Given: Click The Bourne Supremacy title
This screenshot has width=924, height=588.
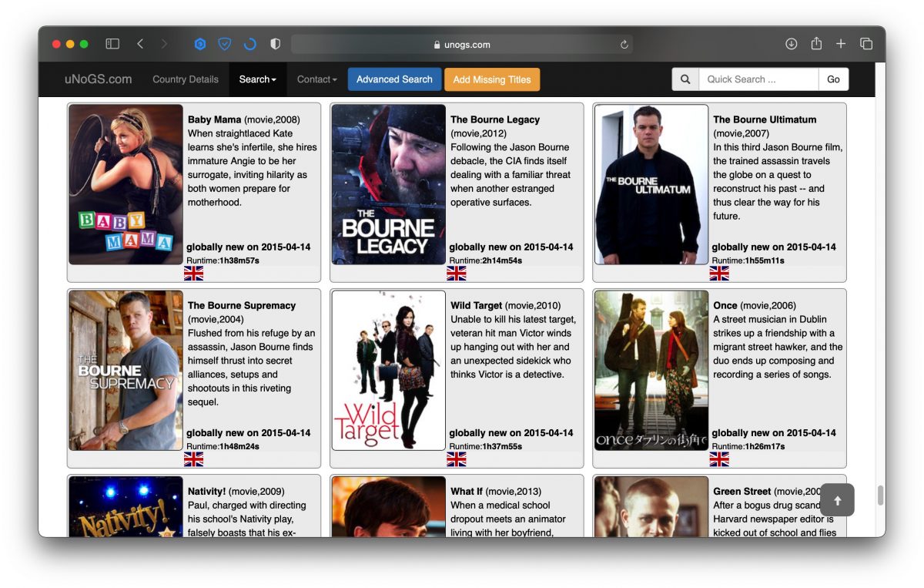Looking at the screenshot, I should (242, 305).
